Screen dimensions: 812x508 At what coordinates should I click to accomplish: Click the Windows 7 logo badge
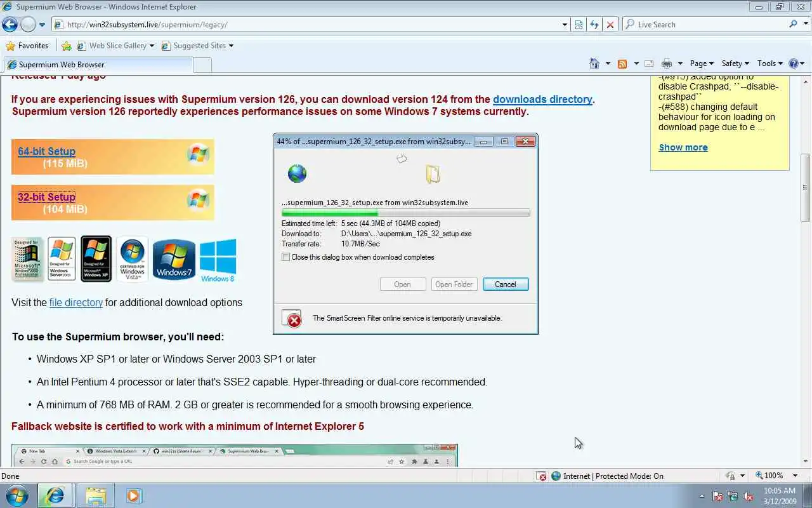coord(174,259)
